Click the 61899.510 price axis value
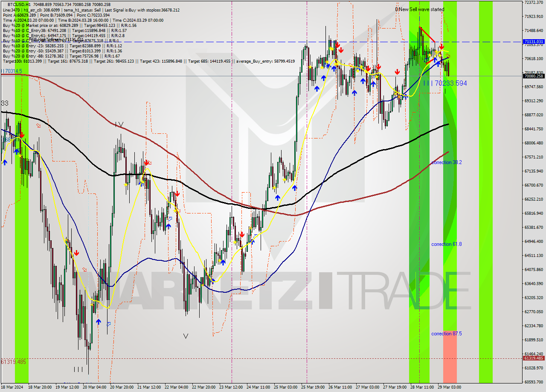The width and height of the screenshot is (546, 392). [534, 340]
